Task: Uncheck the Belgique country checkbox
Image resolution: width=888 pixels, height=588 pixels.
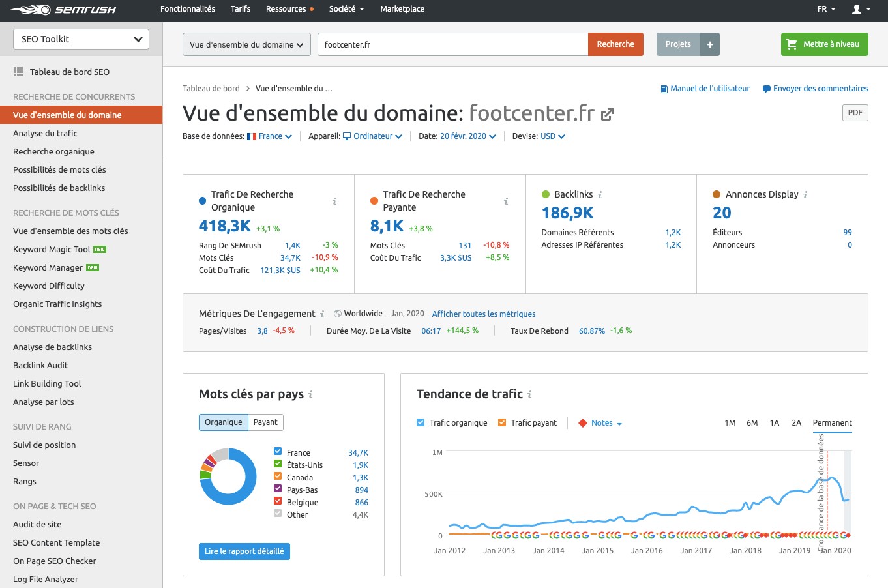Action: pos(278,501)
